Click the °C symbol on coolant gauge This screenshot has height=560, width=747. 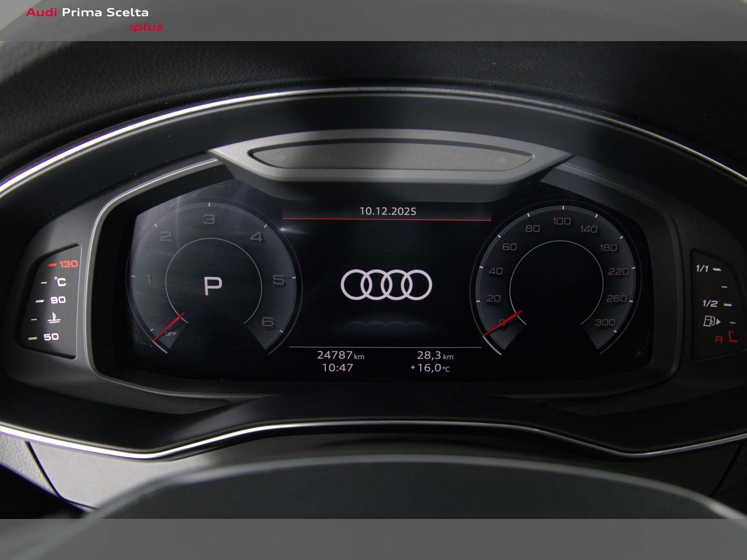pos(60,282)
